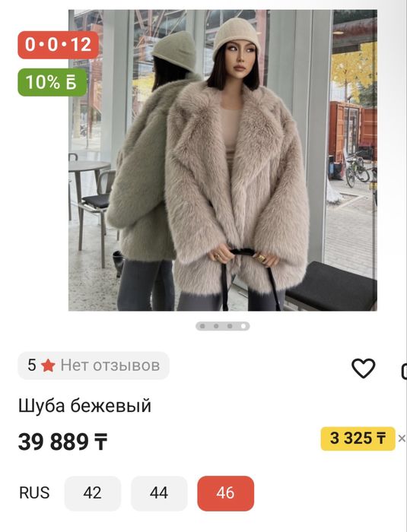The width and height of the screenshot is (407, 532).
Task: Go to second image carousel dot
Action: 216,326
